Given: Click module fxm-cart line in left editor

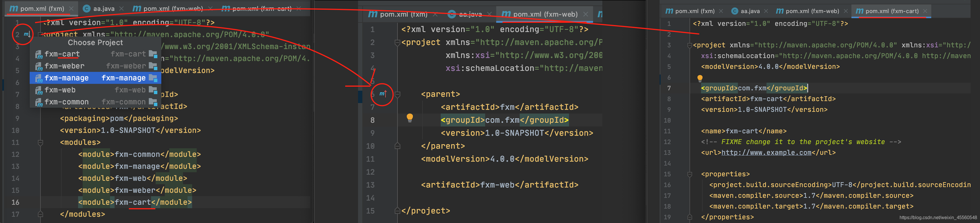Looking at the screenshot, I should point(135,202).
